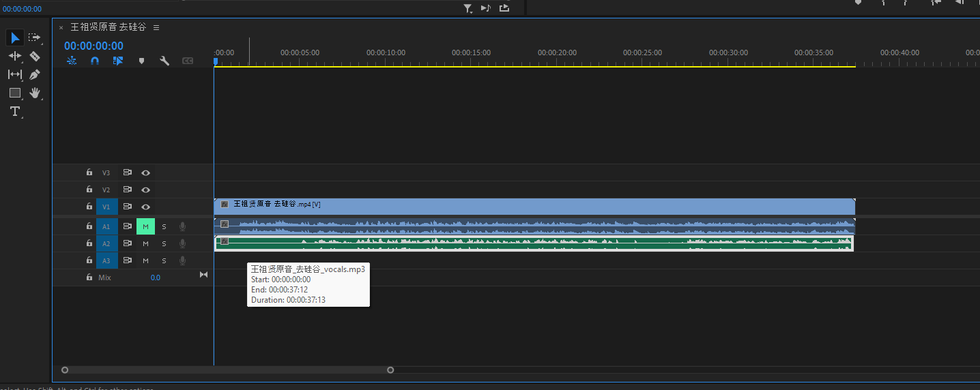This screenshot has width=980, height=390.
Task: Toggle sync lock for V3
Action: click(x=127, y=172)
